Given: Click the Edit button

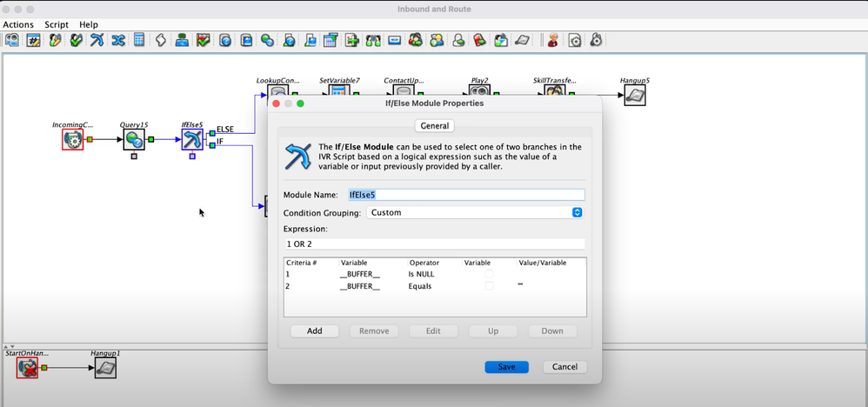Looking at the screenshot, I should pyautogui.click(x=433, y=331).
